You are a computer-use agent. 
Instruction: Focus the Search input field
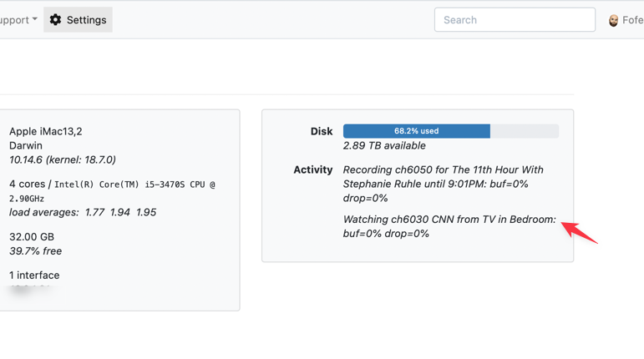point(515,20)
